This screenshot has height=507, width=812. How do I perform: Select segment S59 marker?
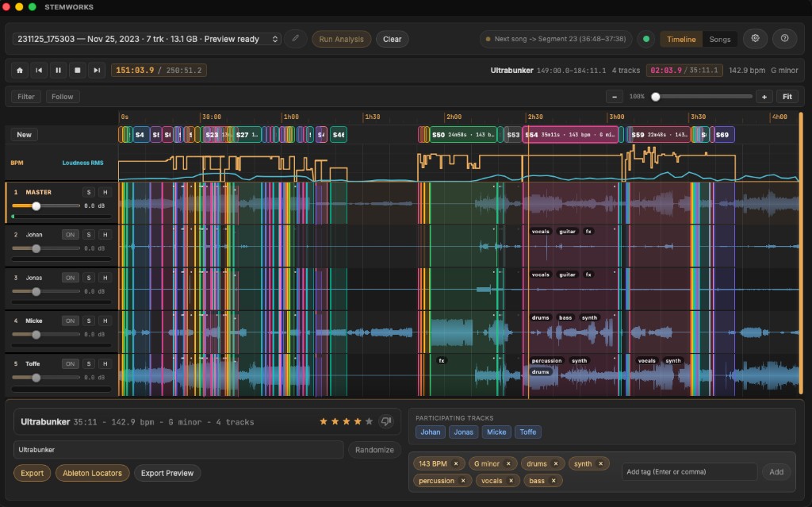(658, 135)
